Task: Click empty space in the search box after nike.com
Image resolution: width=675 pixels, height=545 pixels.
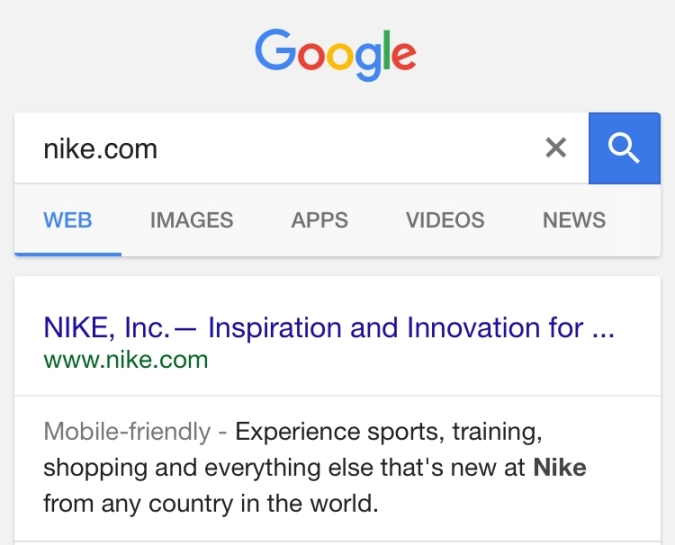Action: (344, 148)
